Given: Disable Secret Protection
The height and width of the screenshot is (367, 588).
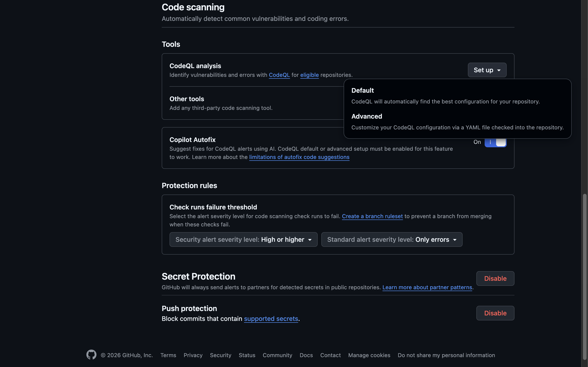Looking at the screenshot, I should coord(495,278).
